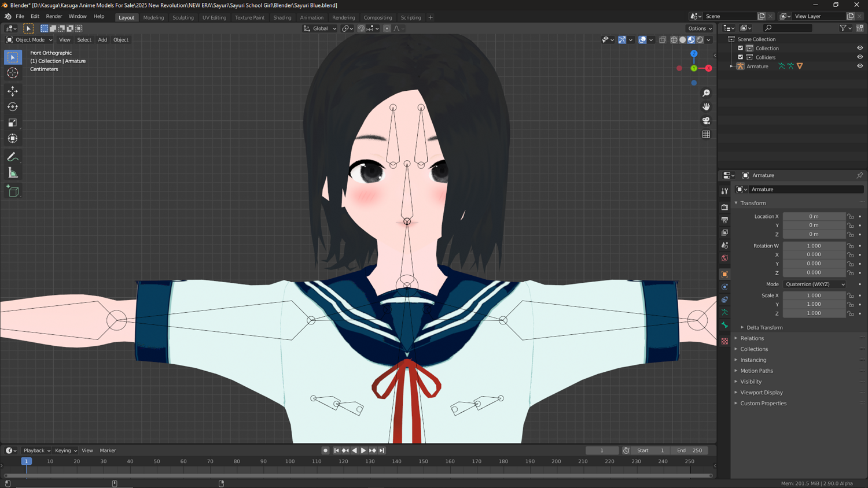Expand the Armature tree item
Viewport: 868px width, 488px height.
[732, 66]
